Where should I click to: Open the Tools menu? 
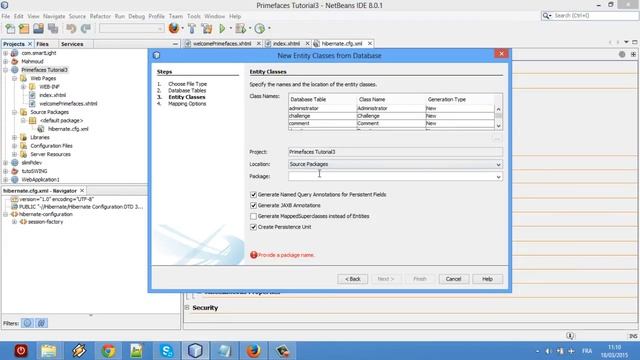point(194,16)
